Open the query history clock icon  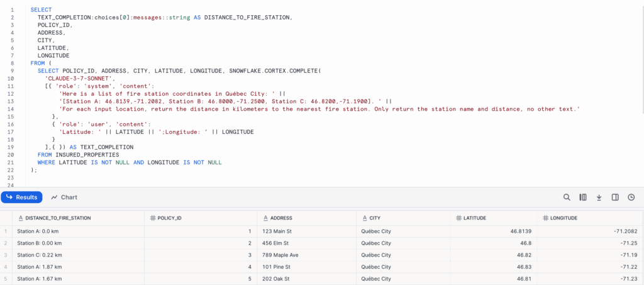[631, 198]
